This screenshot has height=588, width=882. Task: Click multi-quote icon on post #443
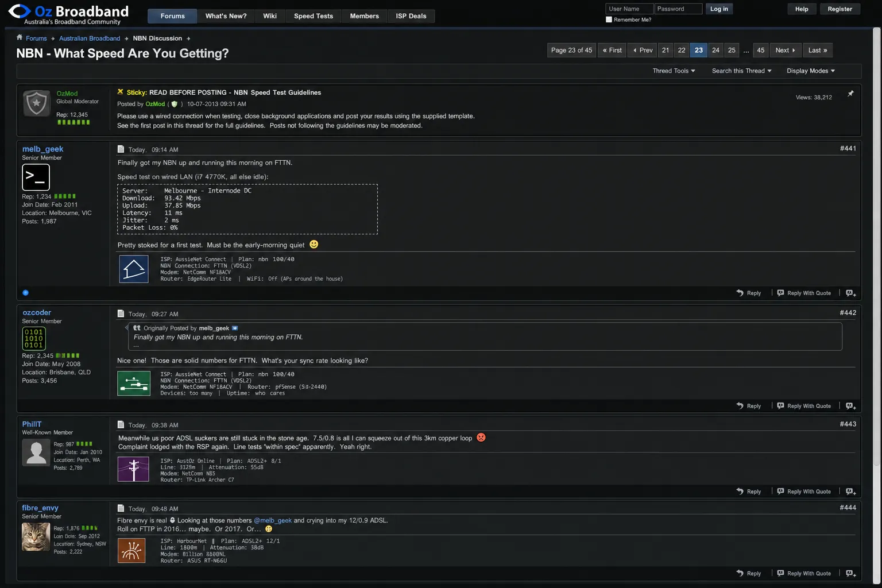[850, 492]
